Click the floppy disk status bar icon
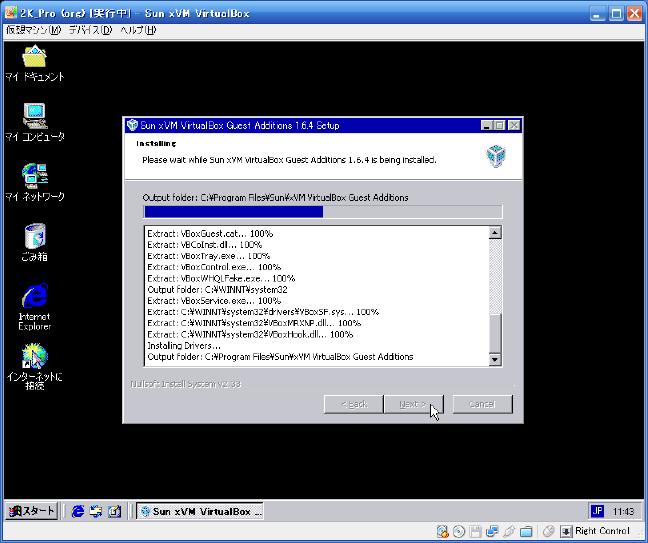This screenshot has height=543, width=648. tap(475, 531)
